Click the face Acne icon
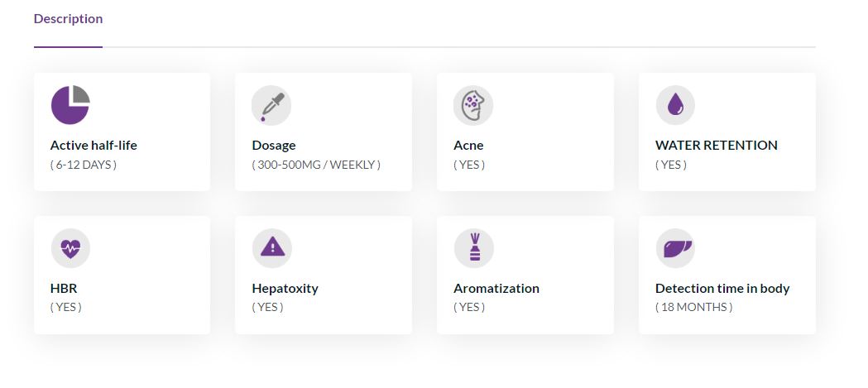868x388 pixels. tap(473, 104)
